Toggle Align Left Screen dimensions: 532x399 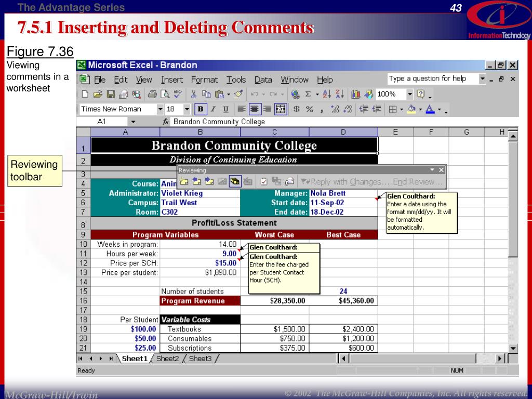click(x=241, y=109)
